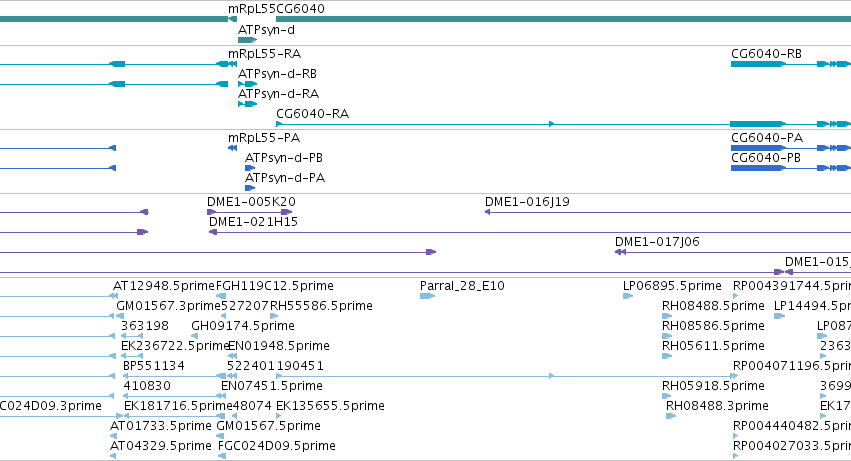Click the ATPsyn-d-PA protein glyph

250,188
